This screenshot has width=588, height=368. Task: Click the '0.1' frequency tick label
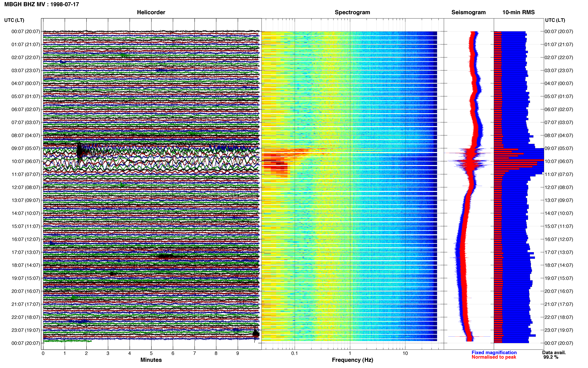(295, 353)
